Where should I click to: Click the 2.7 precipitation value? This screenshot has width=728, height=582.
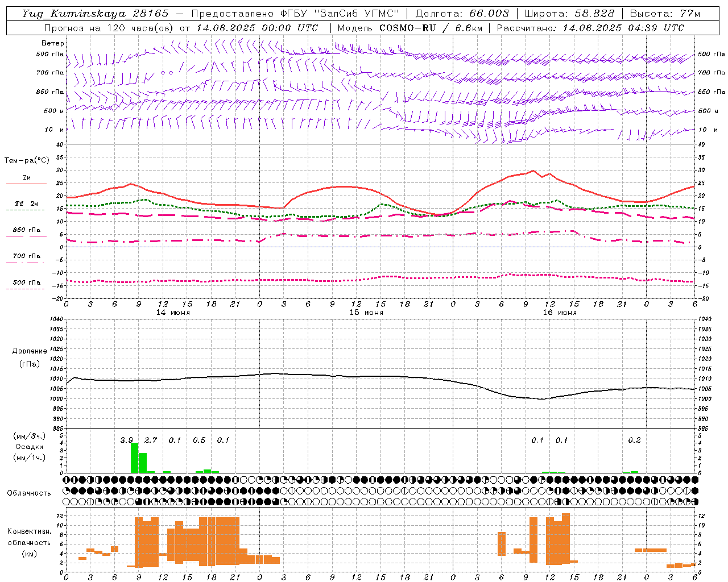150,440
